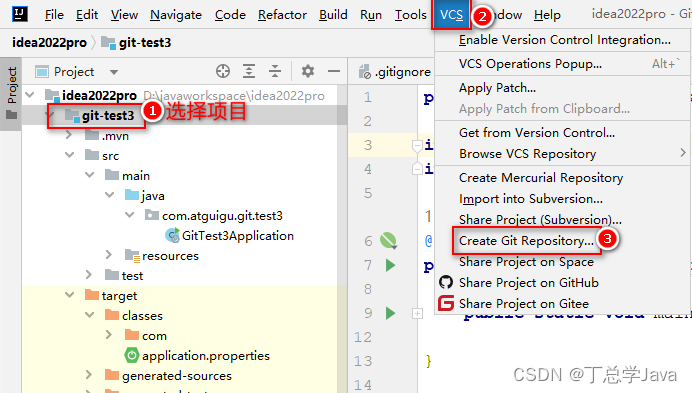Click the VCS menu
The image size is (692, 393).
451,15
